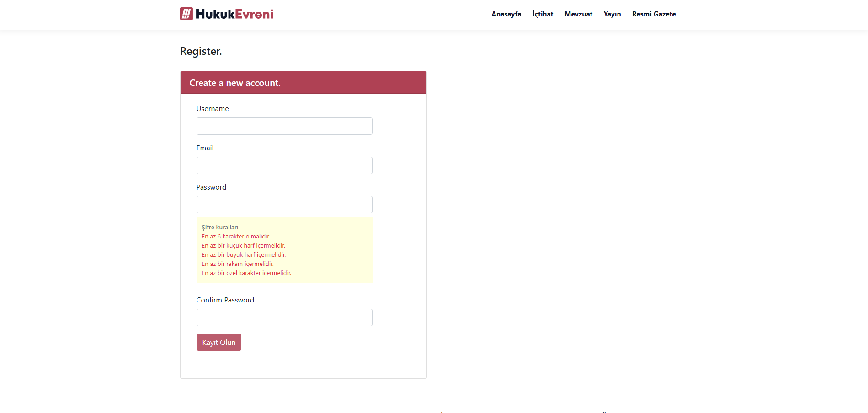Select the Password input field
The height and width of the screenshot is (413, 868).
(x=284, y=205)
